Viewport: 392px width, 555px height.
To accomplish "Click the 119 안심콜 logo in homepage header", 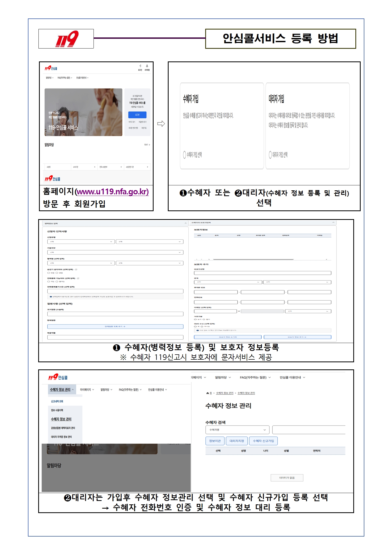I will point(51,68).
